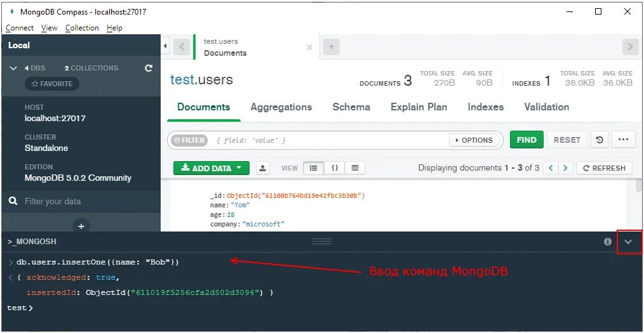Go to next page of documents
The width and height of the screenshot is (644, 333).
pyautogui.click(x=565, y=167)
